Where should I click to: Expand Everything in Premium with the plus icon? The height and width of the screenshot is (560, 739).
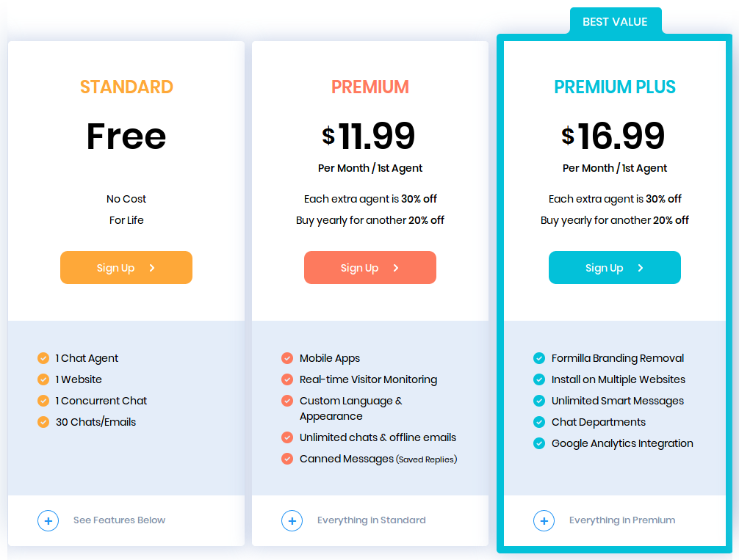pyautogui.click(x=544, y=520)
